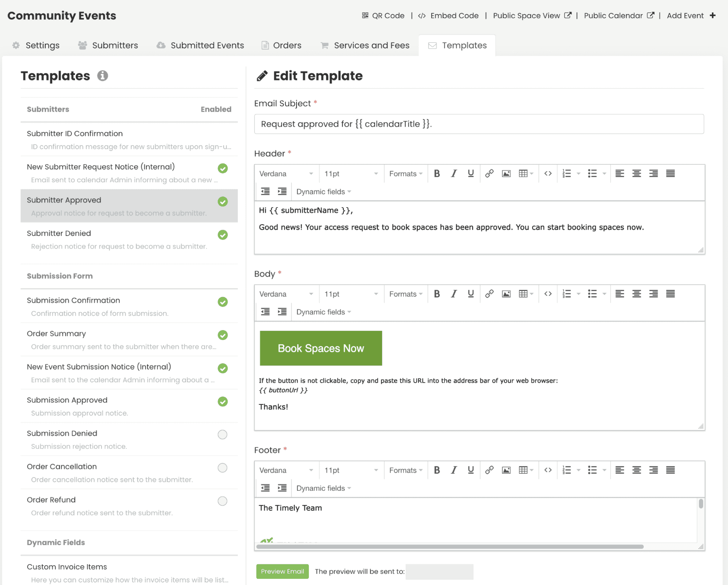Click the Preview Email button
Image resolution: width=728 pixels, height=585 pixels.
282,571
